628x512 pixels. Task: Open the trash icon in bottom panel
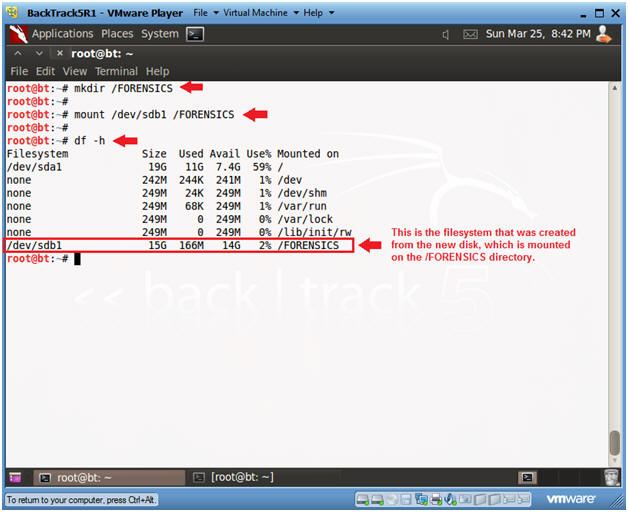click(x=611, y=478)
